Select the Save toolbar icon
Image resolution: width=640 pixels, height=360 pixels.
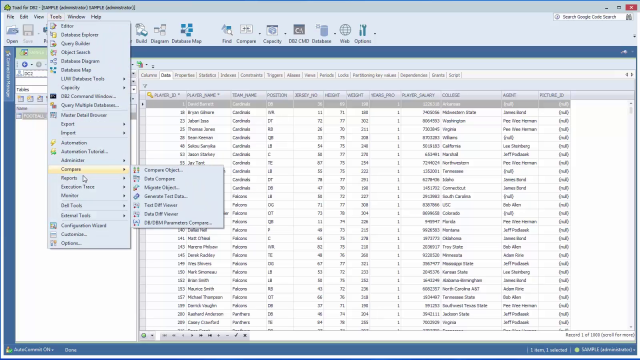(28, 33)
